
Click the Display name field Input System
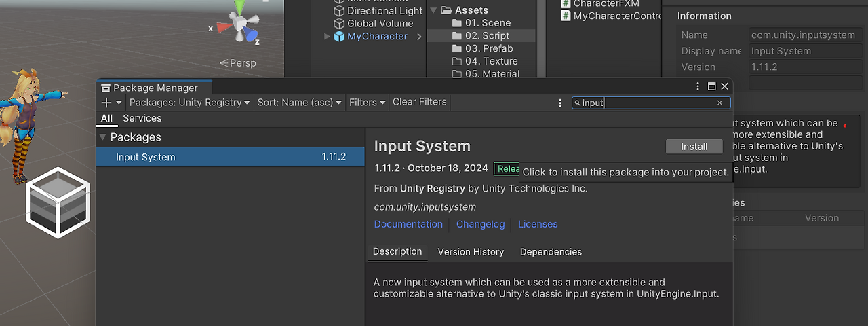(x=806, y=51)
